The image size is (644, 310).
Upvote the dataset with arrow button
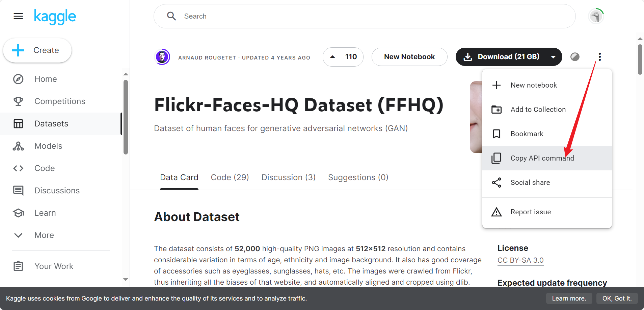pyautogui.click(x=332, y=57)
